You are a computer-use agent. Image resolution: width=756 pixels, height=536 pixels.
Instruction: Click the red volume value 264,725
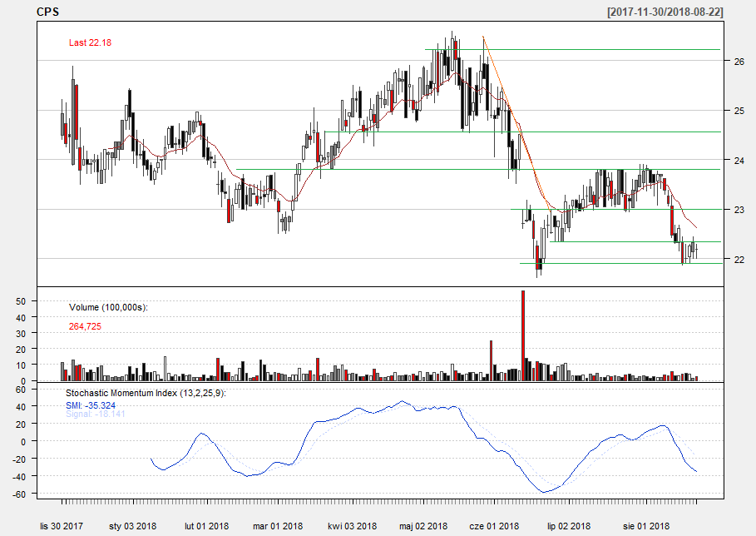[85, 326]
